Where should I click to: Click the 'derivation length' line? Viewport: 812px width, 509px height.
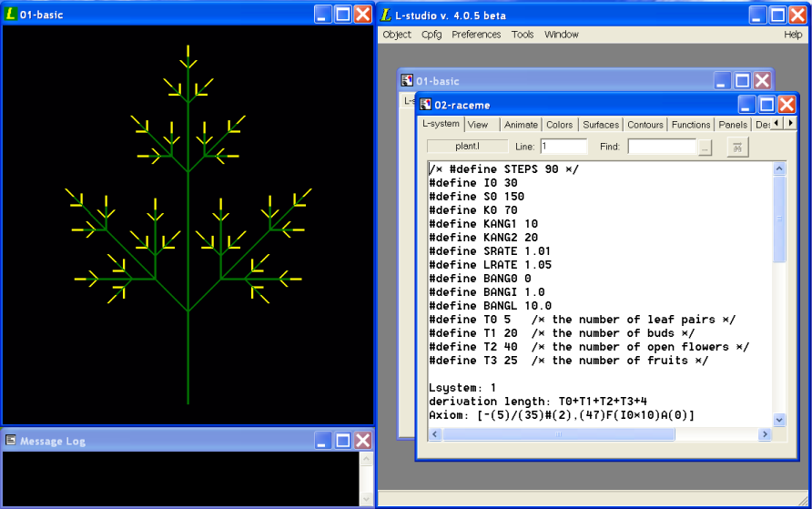(x=538, y=402)
